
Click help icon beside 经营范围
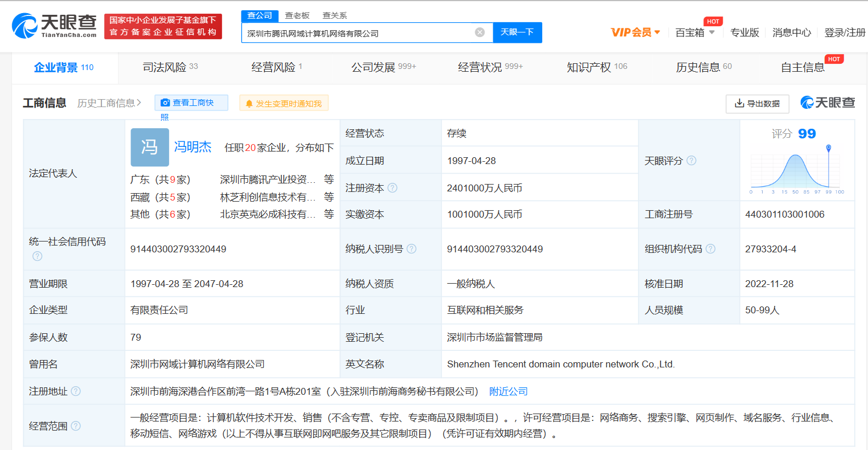[76, 426]
